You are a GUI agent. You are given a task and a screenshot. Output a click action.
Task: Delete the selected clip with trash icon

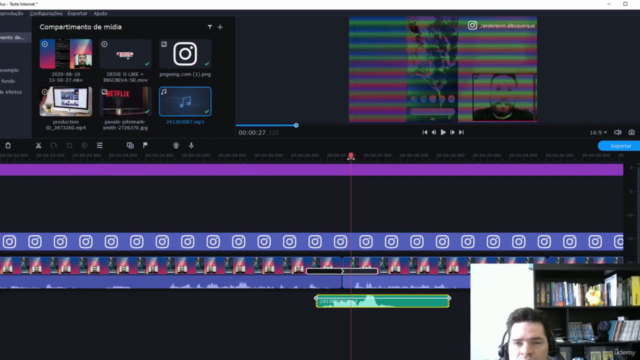[8, 145]
